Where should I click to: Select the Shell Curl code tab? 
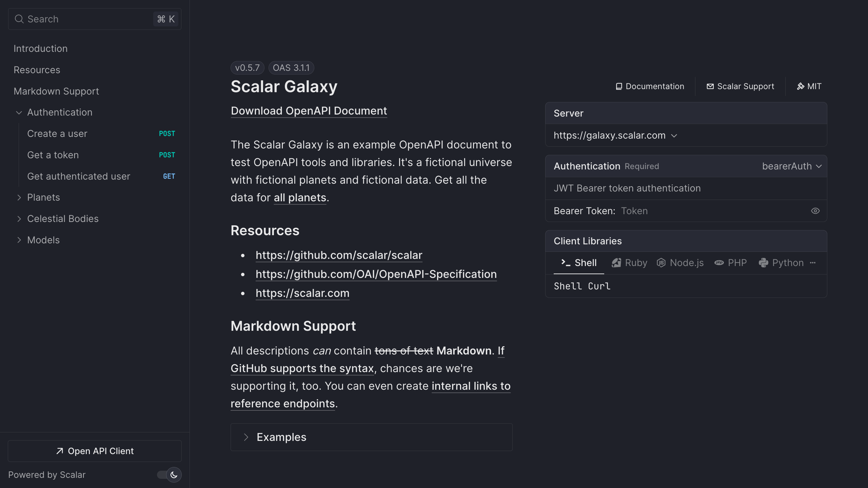point(582,286)
